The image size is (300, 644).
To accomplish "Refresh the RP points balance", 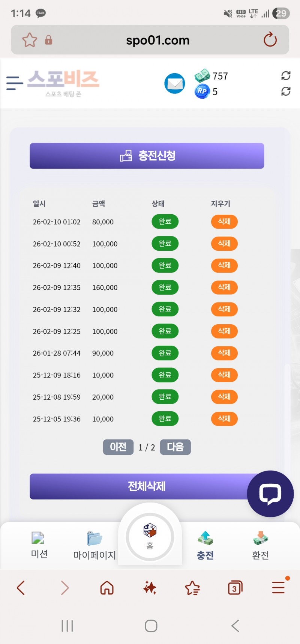I will pos(286,91).
